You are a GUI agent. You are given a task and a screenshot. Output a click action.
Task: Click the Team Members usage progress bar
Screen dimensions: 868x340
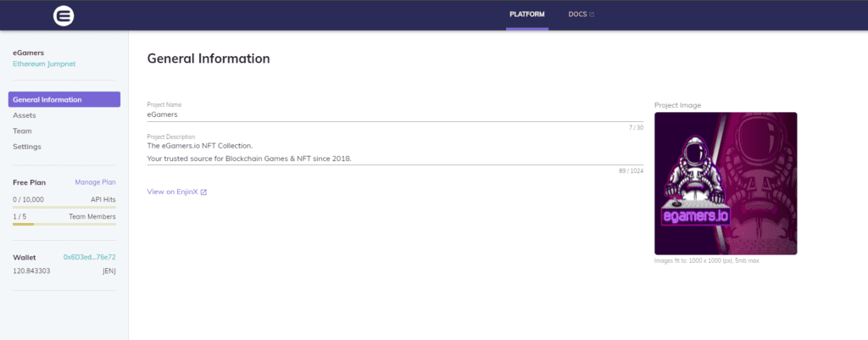pyautogui.click(x=64, y=225)
